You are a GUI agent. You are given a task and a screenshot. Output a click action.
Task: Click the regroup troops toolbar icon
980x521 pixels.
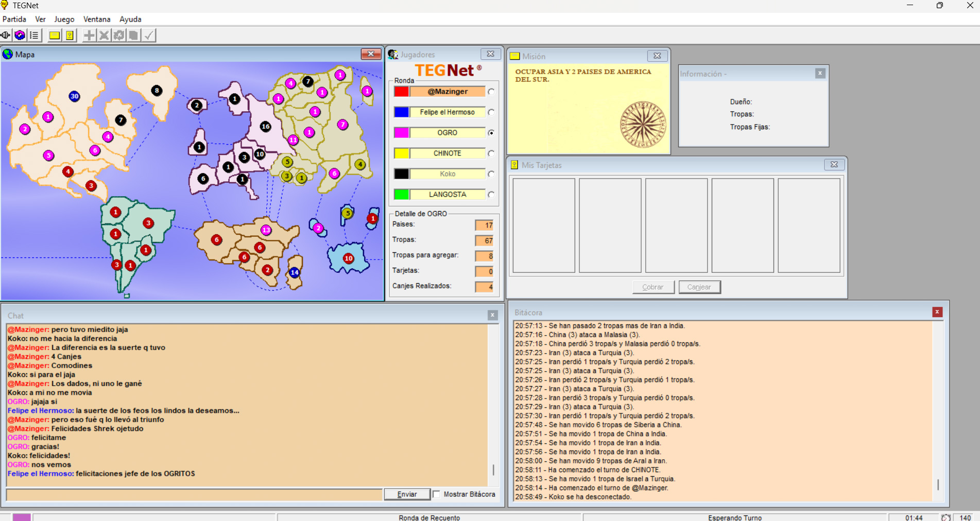pyautogui.click(x=119, y=35)
